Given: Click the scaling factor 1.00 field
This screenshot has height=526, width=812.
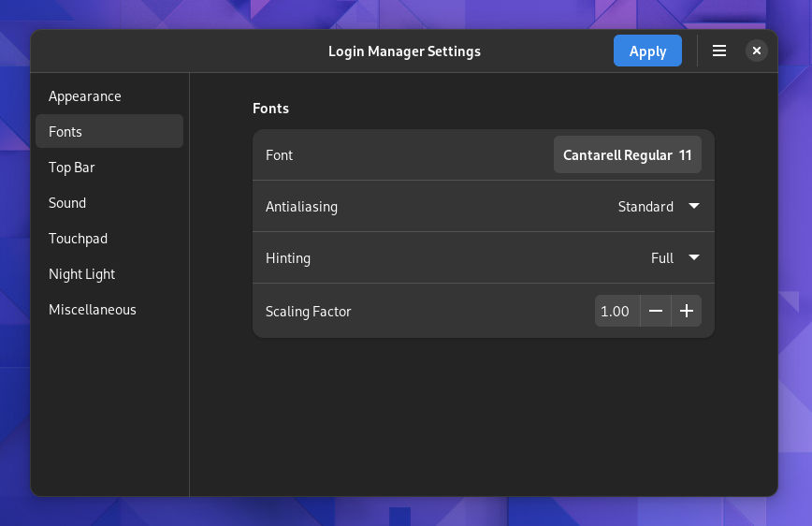Looking at the screenshot, I should click(x=616, y=312).
